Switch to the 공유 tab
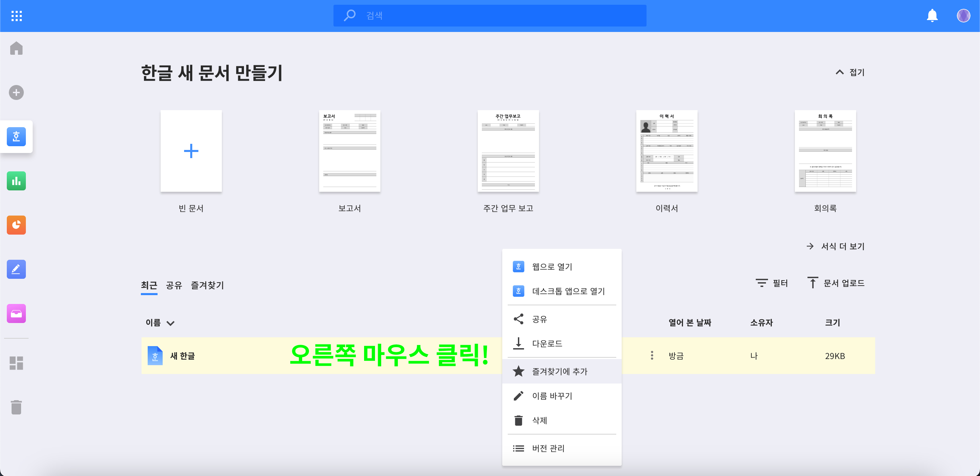 (x=174, y=285)
